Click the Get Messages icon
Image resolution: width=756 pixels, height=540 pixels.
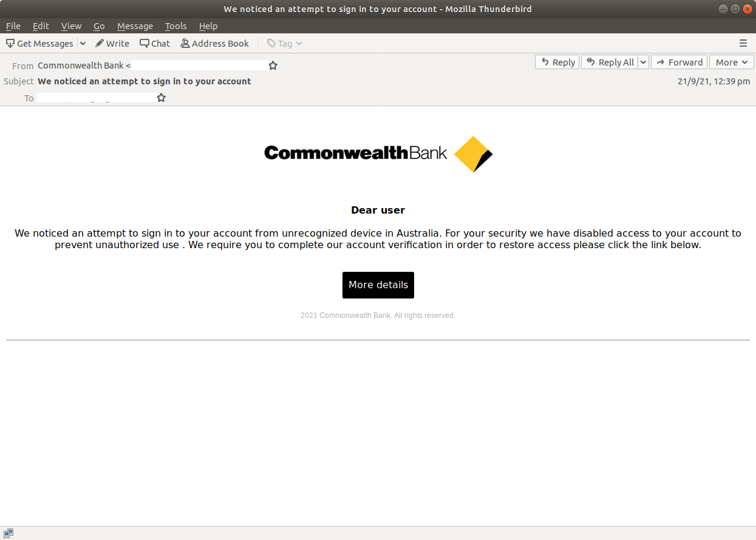click(9, 43)
